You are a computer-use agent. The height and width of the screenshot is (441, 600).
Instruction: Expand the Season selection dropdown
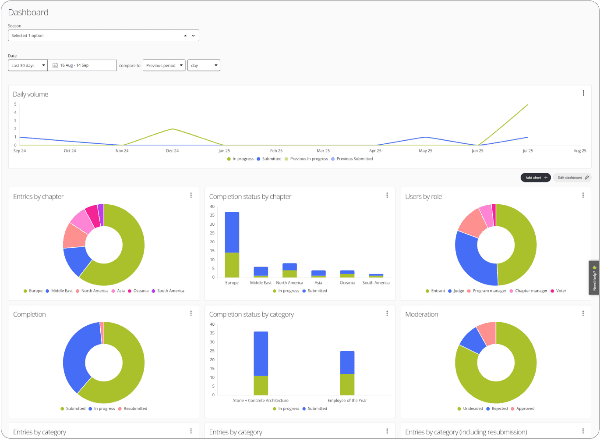193,35
